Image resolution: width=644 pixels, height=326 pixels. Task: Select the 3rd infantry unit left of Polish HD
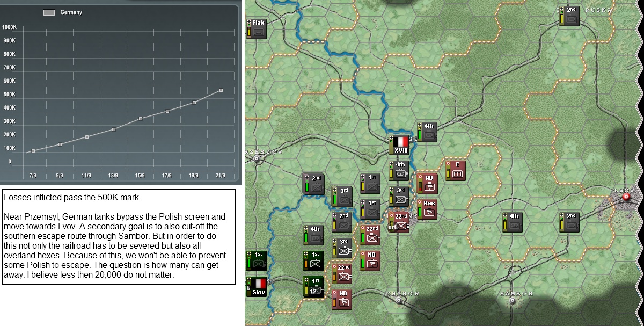(342, 248)
